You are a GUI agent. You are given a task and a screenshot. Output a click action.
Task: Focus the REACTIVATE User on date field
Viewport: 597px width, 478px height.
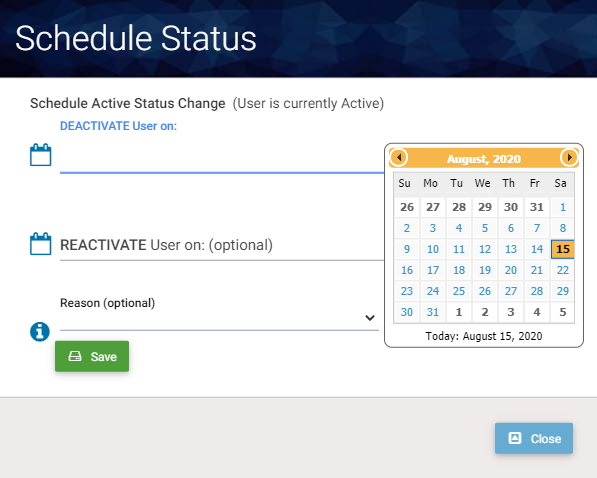222,245
